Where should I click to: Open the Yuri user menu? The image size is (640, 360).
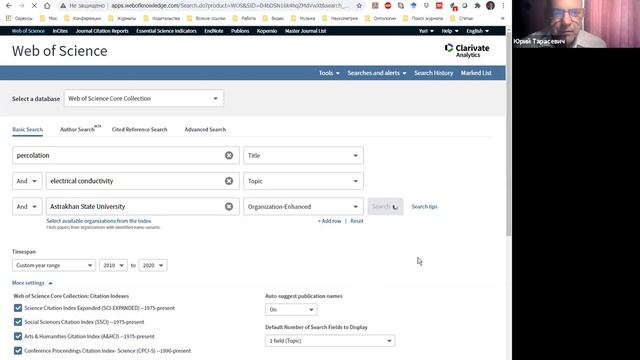(x=426, y=31)
